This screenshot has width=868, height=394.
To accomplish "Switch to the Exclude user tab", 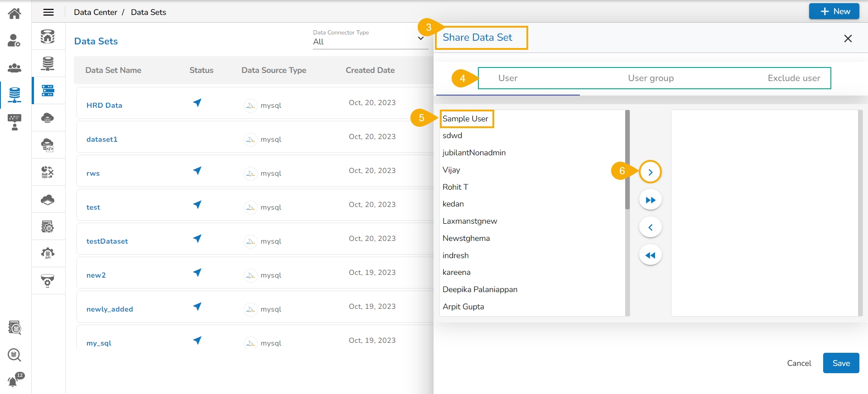I will click(x=793, y=78).
